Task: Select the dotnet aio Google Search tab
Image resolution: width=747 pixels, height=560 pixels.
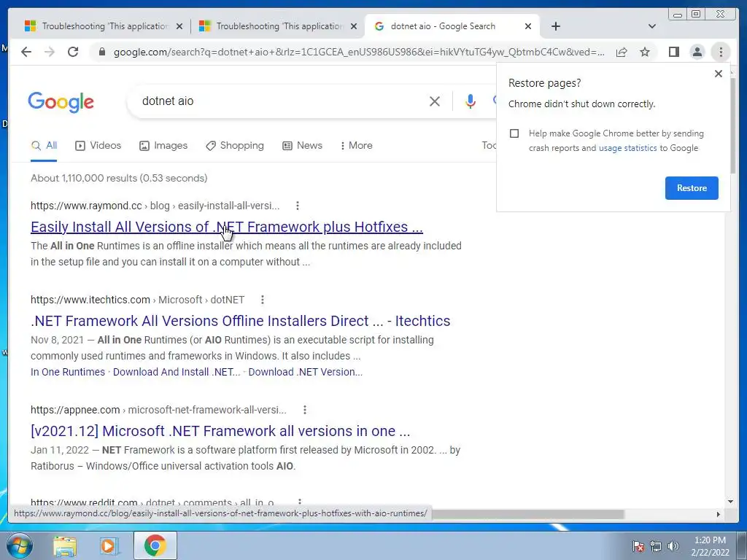Action: [x=443, y=26]
